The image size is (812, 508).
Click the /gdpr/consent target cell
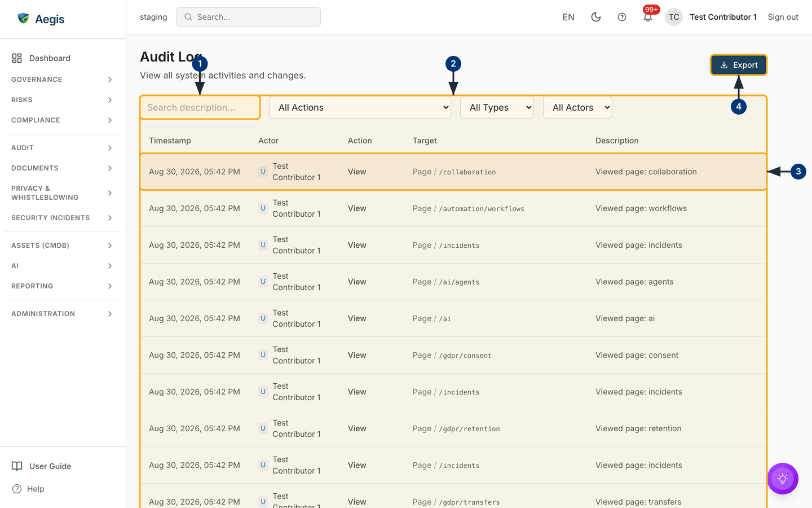pos(452,355)
